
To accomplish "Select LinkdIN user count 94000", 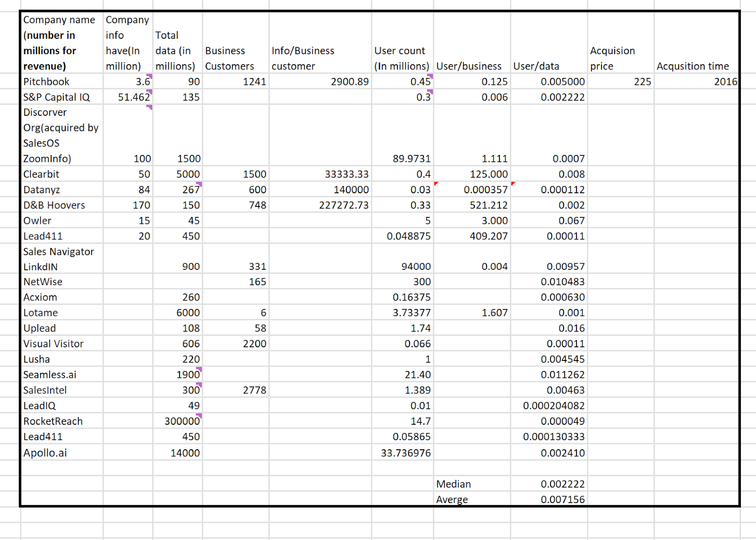I will (x=403, y=259).
